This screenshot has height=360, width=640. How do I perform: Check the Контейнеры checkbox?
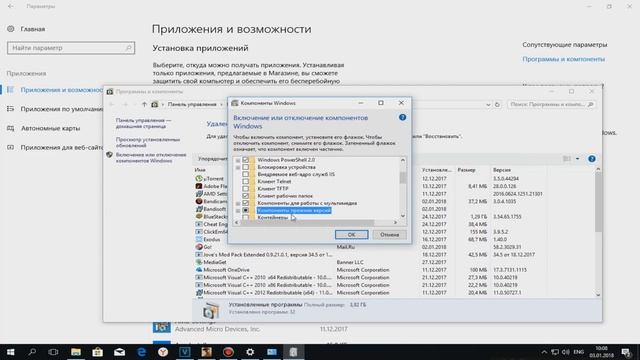click(x=245, y=218)
